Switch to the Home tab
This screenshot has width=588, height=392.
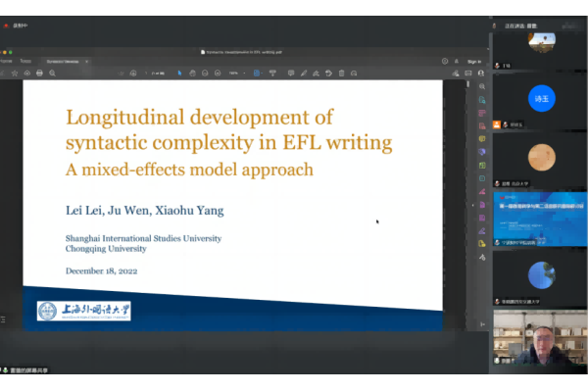click(8, 61)
